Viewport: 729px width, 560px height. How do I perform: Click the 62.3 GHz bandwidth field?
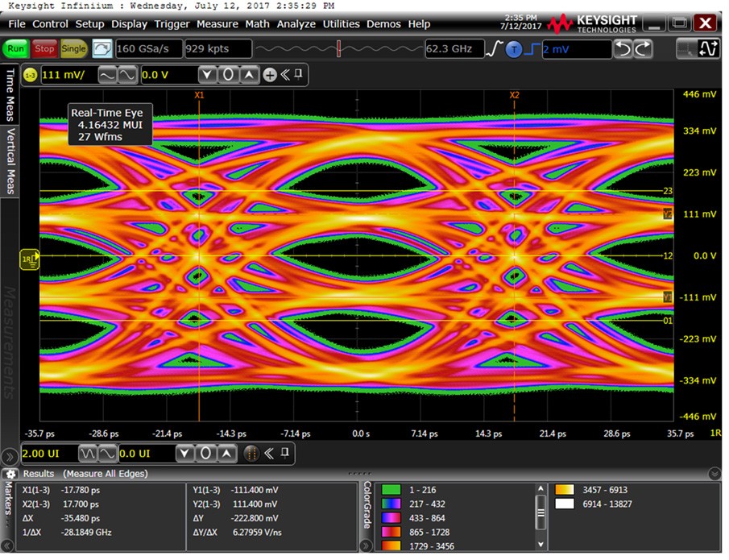pyautogui.click(x=454, y=49)
